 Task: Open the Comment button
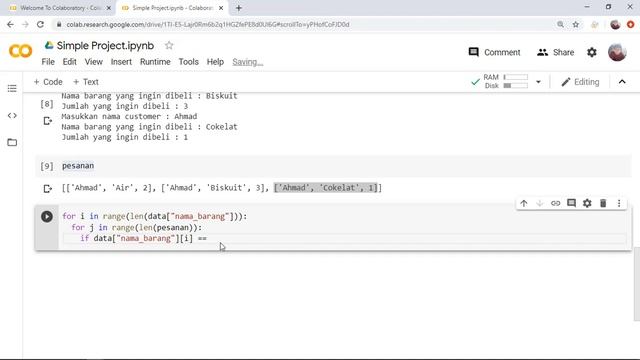tap(494, 52)
